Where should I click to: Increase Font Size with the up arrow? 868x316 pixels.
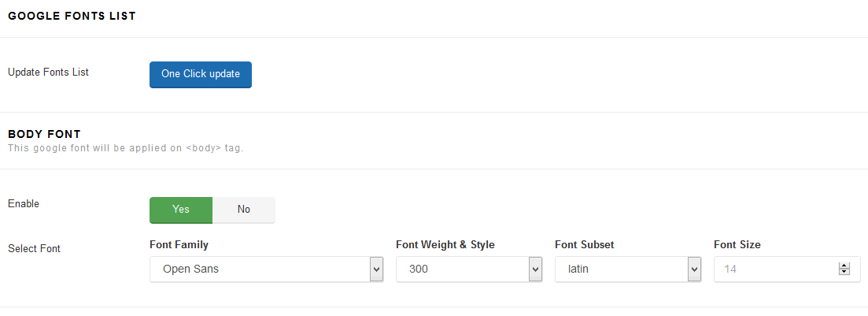(844, 266)
